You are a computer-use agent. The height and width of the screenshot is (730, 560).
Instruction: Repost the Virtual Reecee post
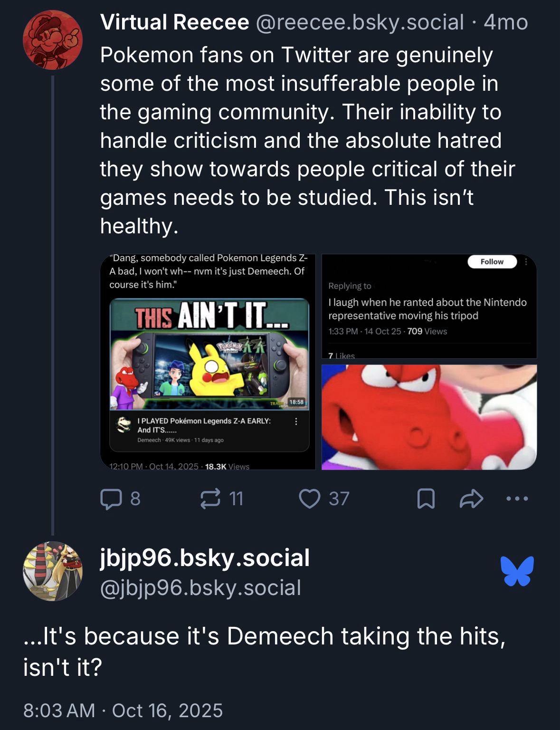[211, 499]
